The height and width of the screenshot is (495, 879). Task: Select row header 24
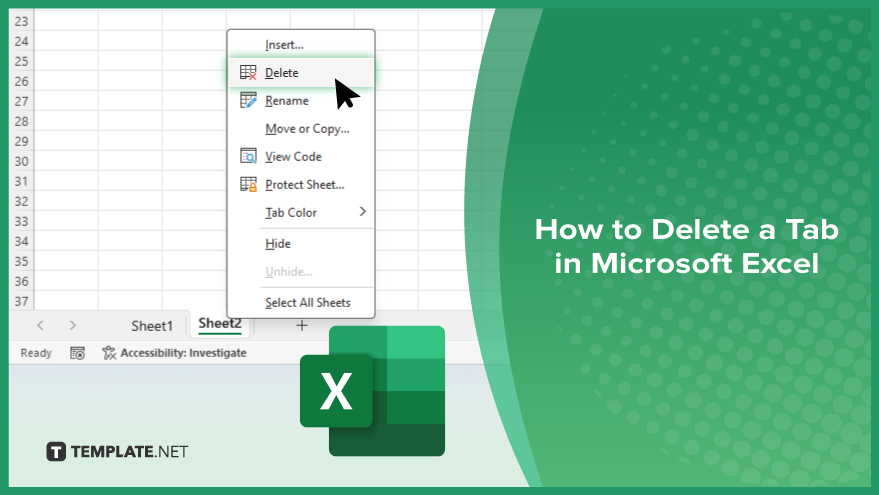click(21, 41)
